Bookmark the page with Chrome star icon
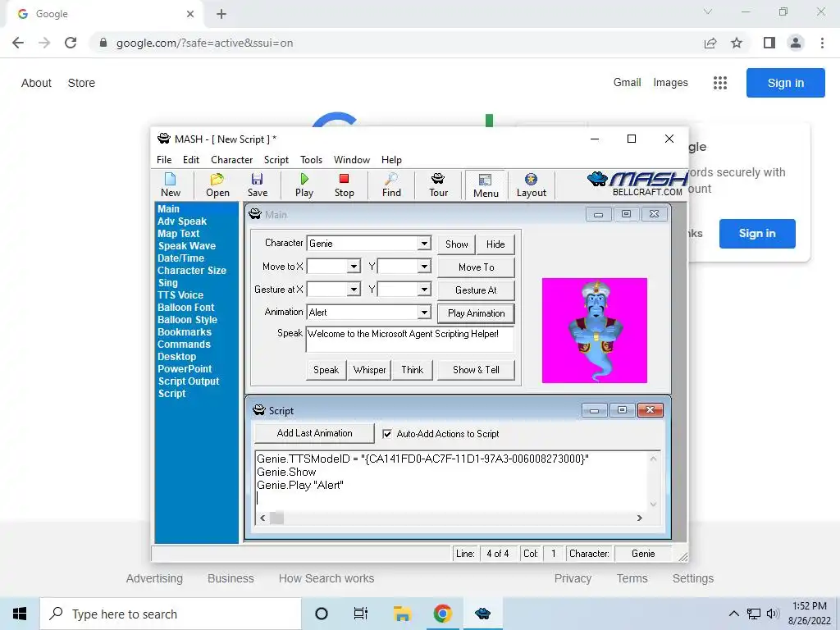This screenshot has height=630, width=840. [737, 43]
